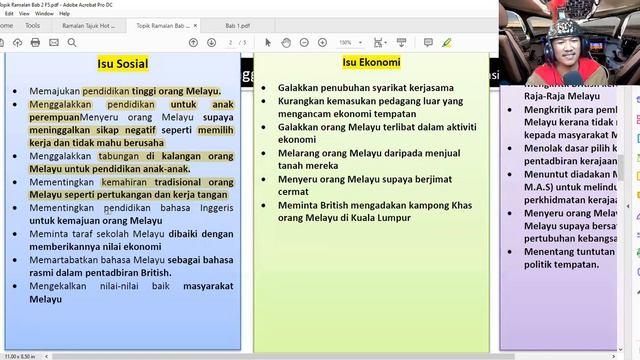
Task: Select the Hand pan tool
Action: pos(286,42)
